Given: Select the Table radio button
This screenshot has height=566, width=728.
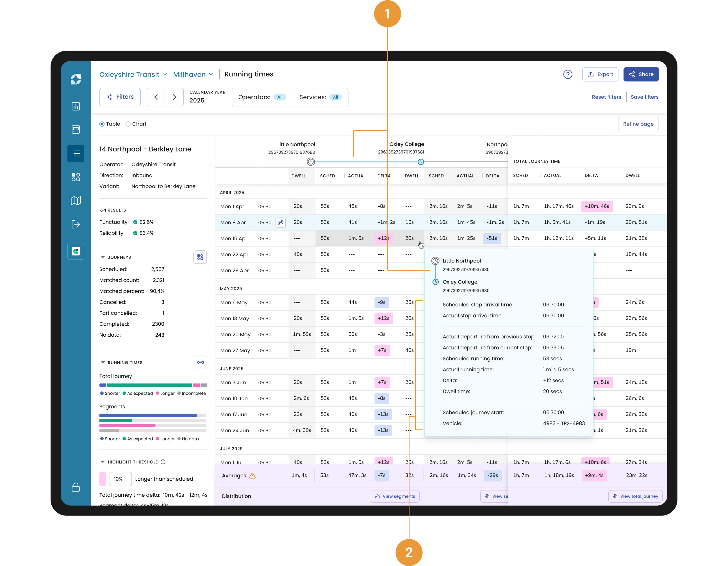Looking at the screenshot, I should pyautogui.click(x=102, y=124).
